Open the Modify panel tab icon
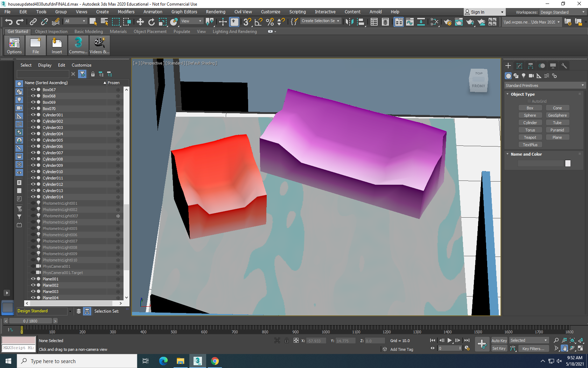 point(519,66)
